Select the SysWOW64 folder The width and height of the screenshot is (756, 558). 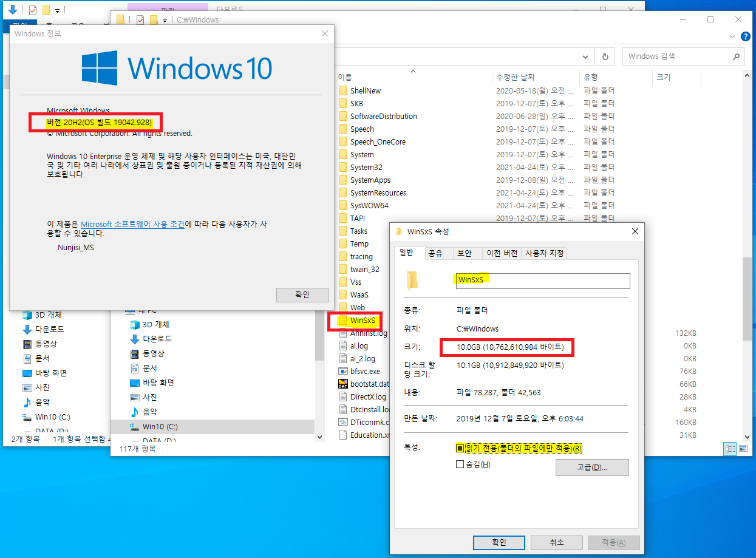[369, 205]
